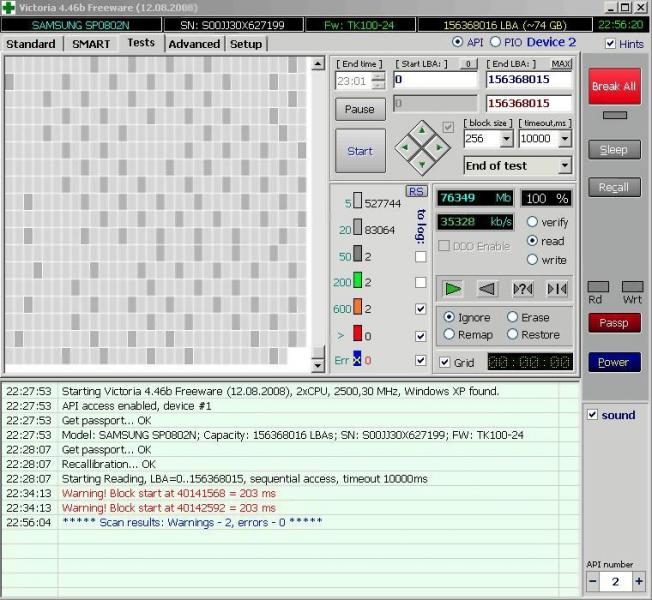Select the butterfly scan mode icon

pyautogui.click(x=557, y=289)
